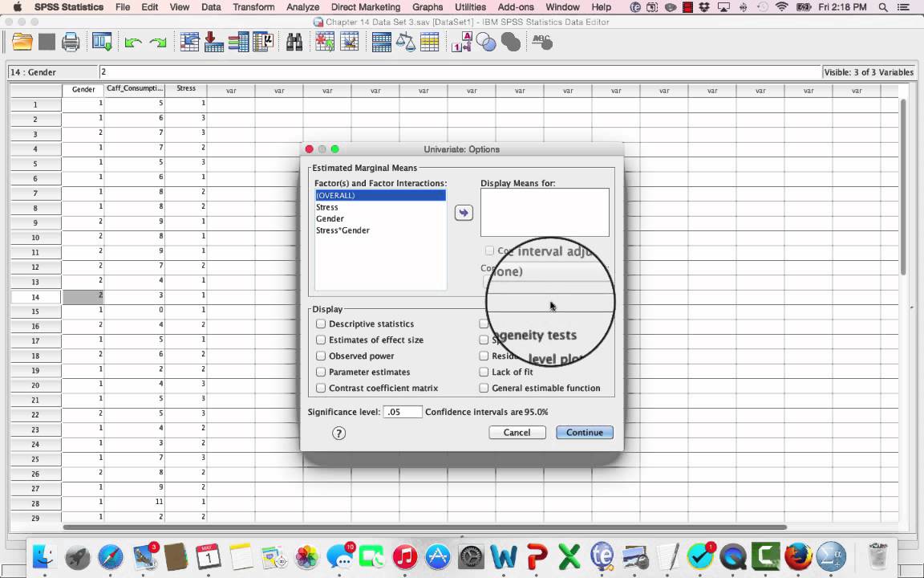Select Gender in the factors list
This screenshot has height=578, width=924.
[380, 219]
